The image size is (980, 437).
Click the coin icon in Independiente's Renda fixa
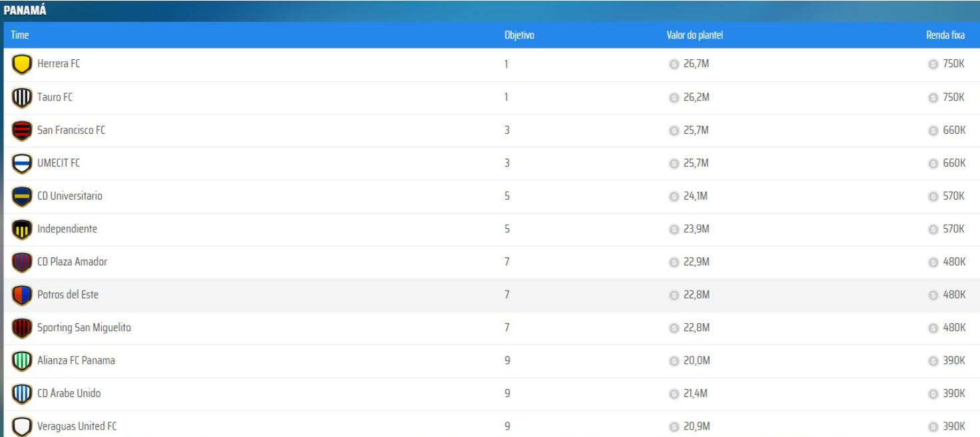[933, 229]
